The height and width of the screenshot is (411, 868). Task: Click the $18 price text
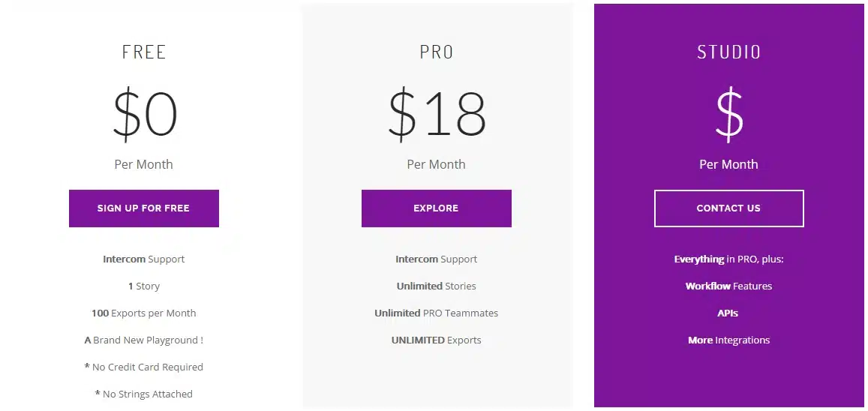click(437, 115)
